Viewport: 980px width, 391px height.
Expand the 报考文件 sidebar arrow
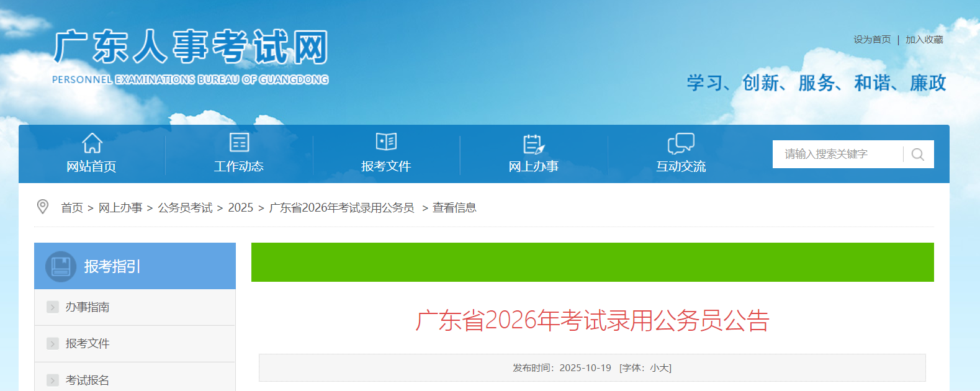point(53,344)
